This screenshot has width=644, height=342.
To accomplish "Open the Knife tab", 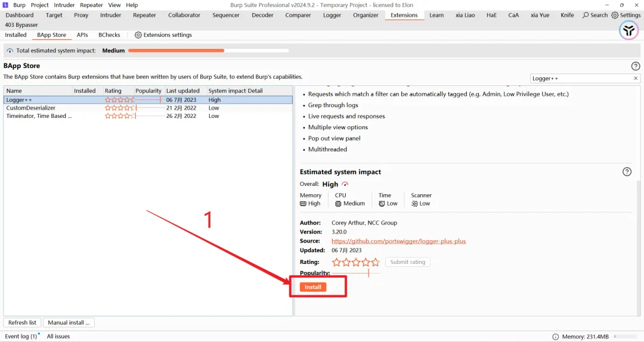I will click(567, 15).
